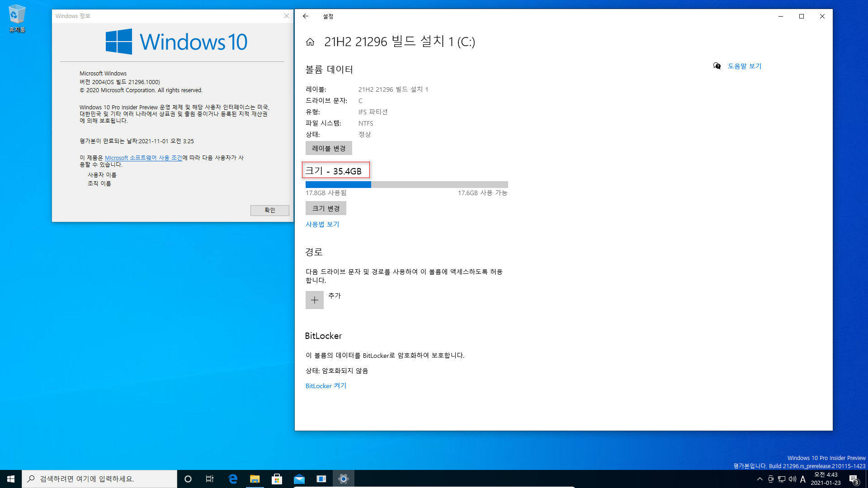
Task: Open notification action center
Action: [854, 479]
